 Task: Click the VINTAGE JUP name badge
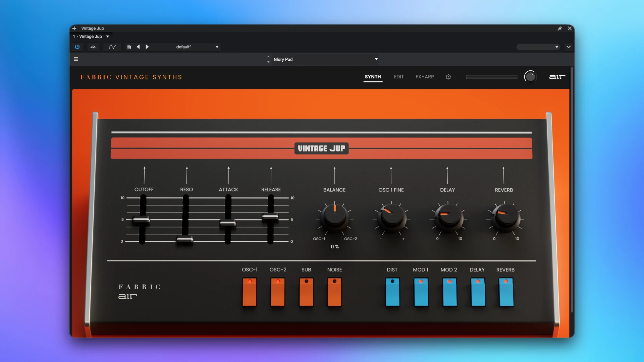(321, 148)
